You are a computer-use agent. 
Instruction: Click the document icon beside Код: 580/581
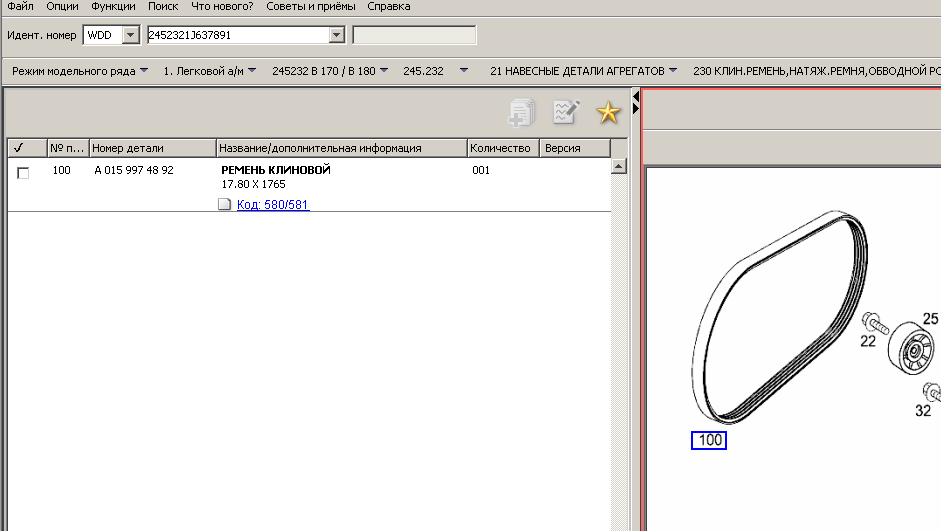[226, 205]
